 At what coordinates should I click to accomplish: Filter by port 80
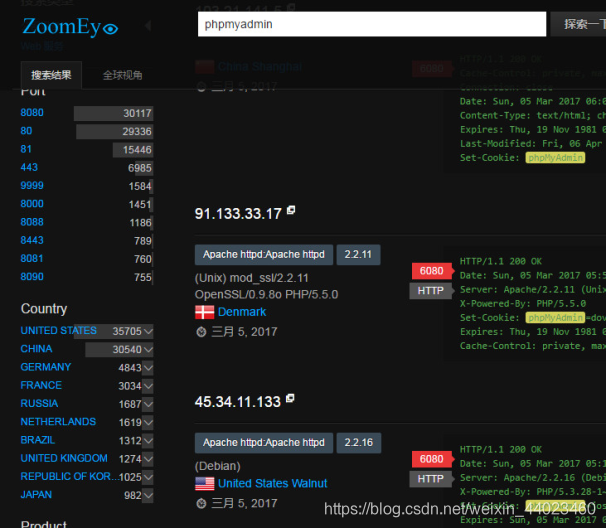click(x=26, y=131)
